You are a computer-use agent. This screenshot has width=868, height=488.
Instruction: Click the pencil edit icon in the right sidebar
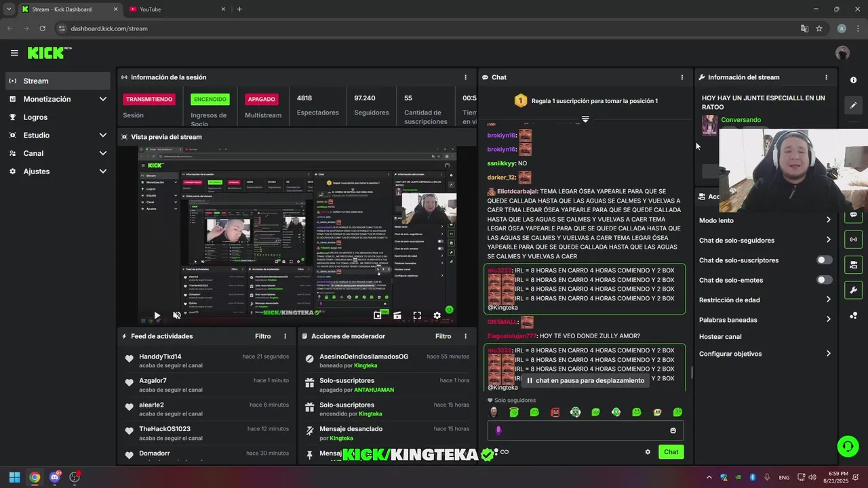[853, 105]
